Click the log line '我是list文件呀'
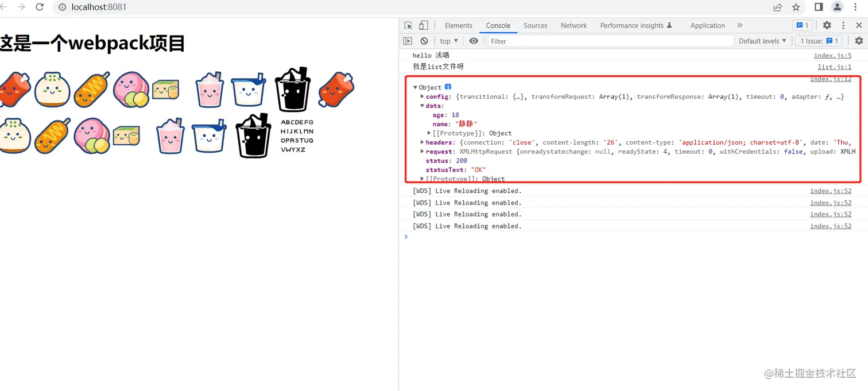The height and width of the screenshot is (391, 868). 438,67
